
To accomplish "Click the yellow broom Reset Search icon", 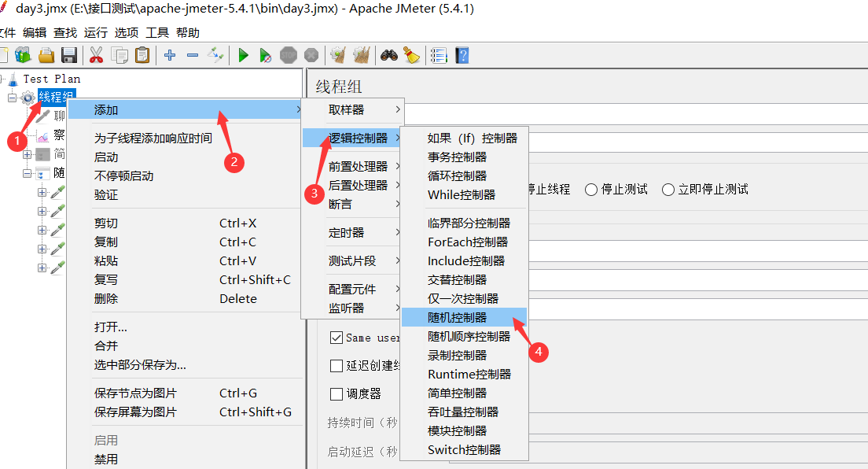I will pyautogui.click(x=411, y=55).
